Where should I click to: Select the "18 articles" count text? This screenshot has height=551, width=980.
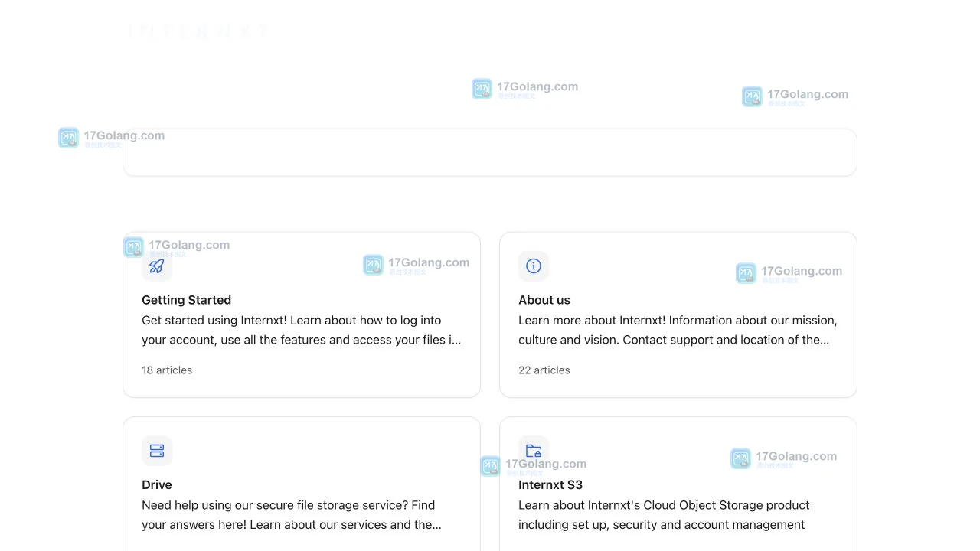coord(167,370)
